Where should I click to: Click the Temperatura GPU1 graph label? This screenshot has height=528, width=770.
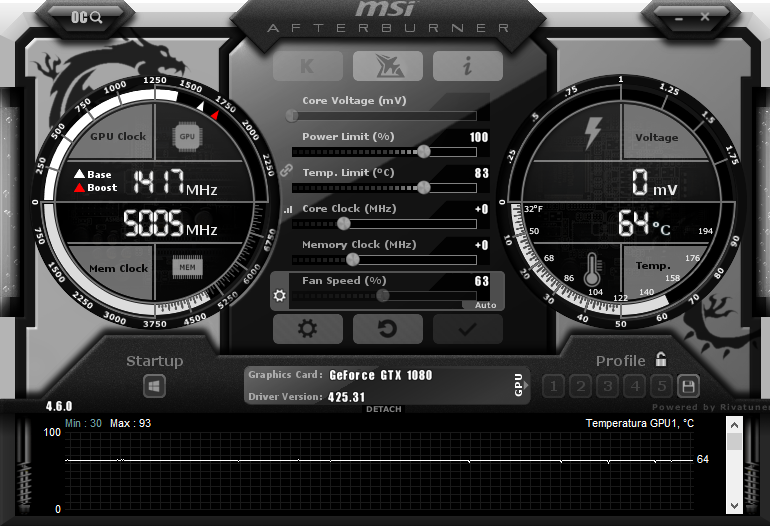tap(640, 423)
